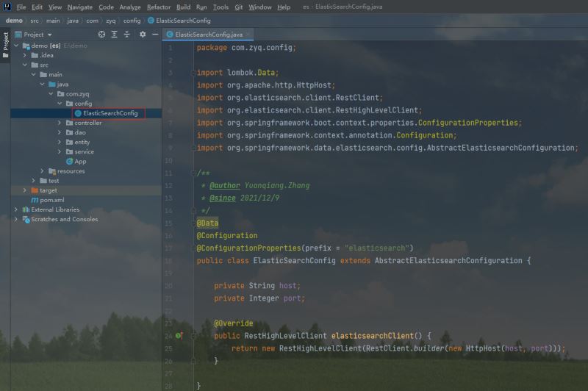Click the Maven pom.xml file icon
This screenshot has height=391, width=588.
[x=35, y=200]
